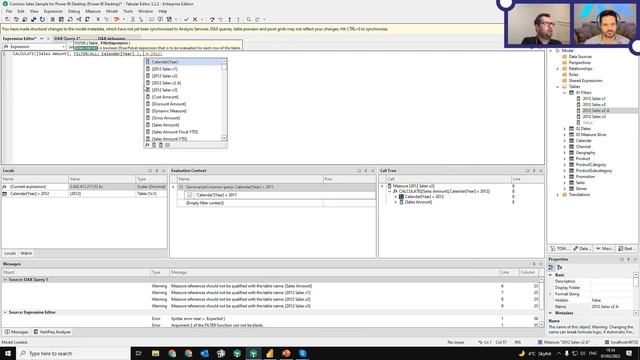Click the Refresh toolbar icon

[42, 19]
